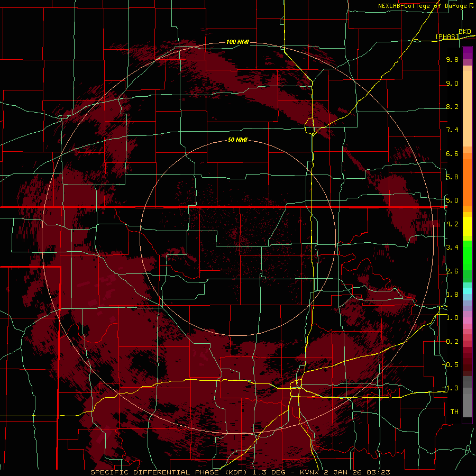476x476 pixels.
Task: Pick the orange segment of the color bar
Action: 467,182
